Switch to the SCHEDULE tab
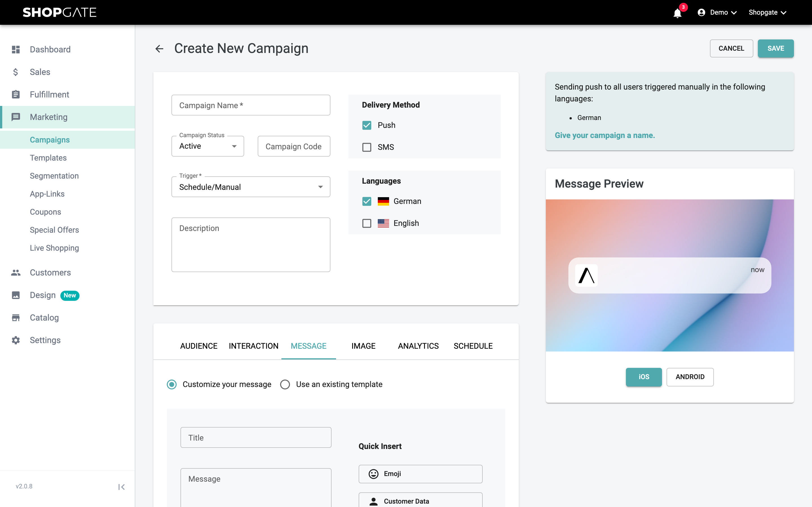Screen dimensions: 812x507 point(473,346)
